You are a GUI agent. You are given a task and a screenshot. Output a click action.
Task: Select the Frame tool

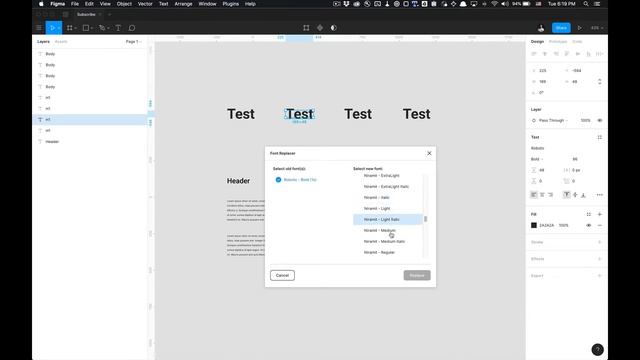tap(69, 28)
